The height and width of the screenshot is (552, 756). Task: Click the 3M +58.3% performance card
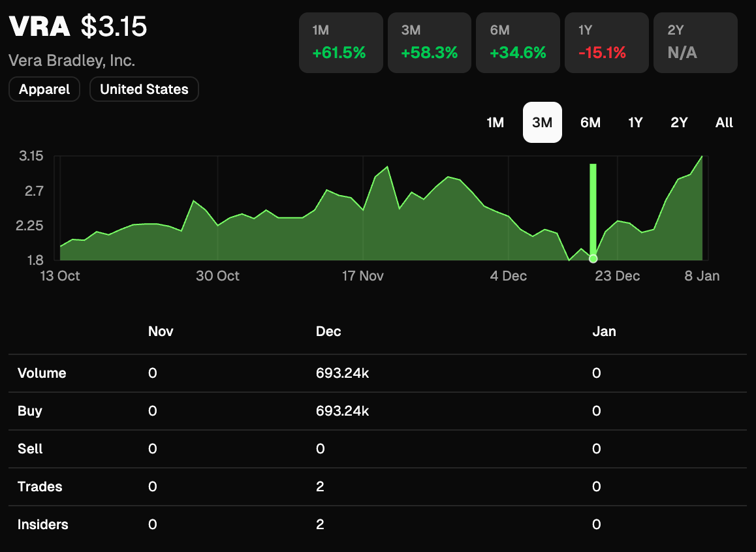[x=430, y=43]
